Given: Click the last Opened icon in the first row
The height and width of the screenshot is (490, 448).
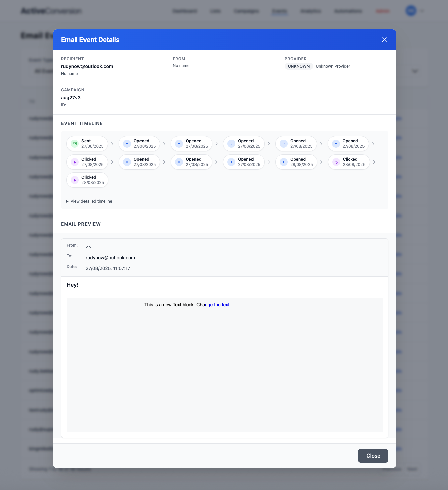Looking at the screenshot, I should pos(336,144).
